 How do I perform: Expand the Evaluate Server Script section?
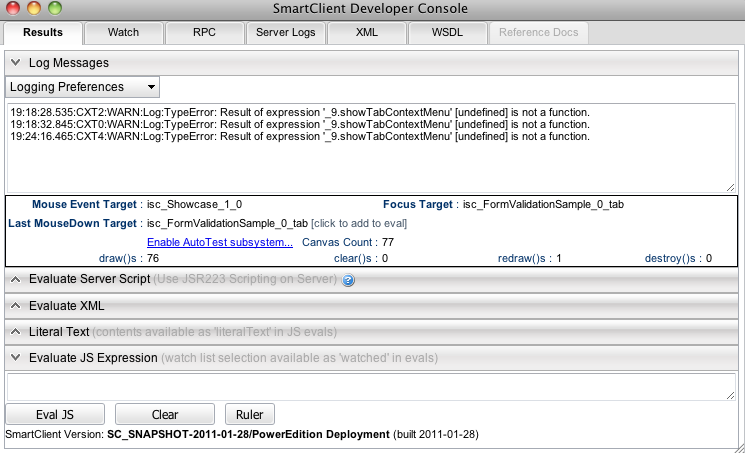coord(15,279)
